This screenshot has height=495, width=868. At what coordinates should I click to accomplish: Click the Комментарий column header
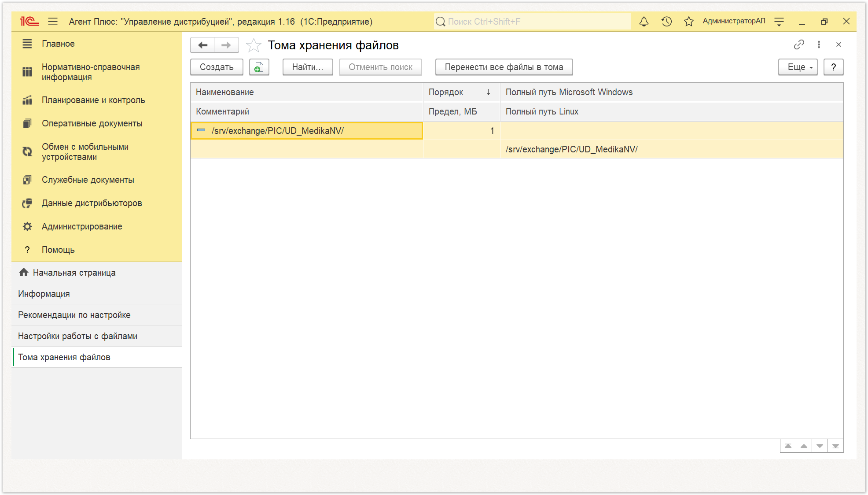(x=307, y=111)
